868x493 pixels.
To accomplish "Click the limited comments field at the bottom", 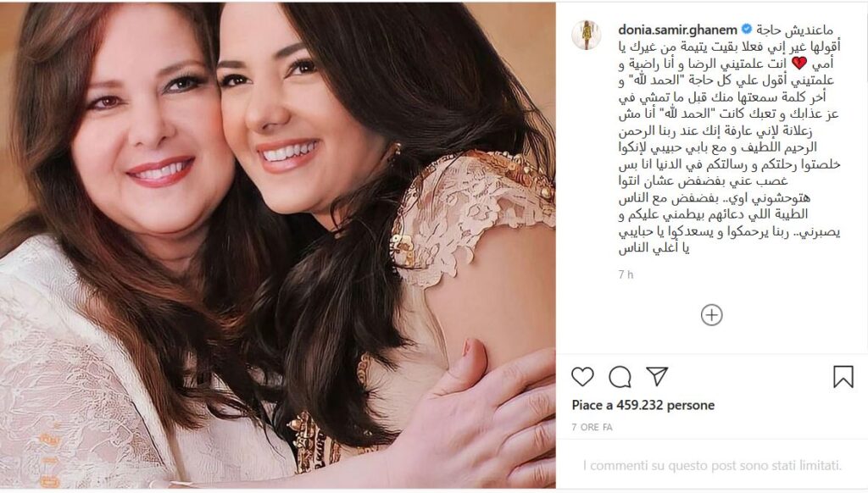I will pos(712,466).
